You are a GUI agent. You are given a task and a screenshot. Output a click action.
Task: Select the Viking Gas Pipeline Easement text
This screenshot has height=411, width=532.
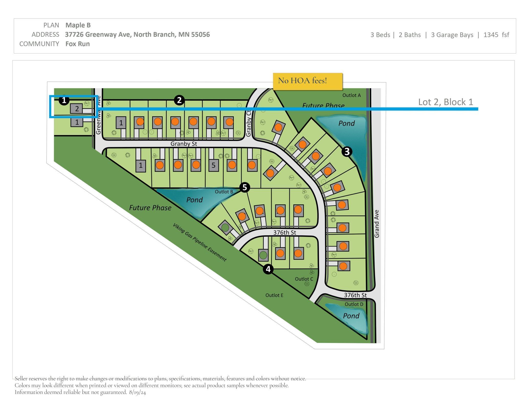coord(199,242)
